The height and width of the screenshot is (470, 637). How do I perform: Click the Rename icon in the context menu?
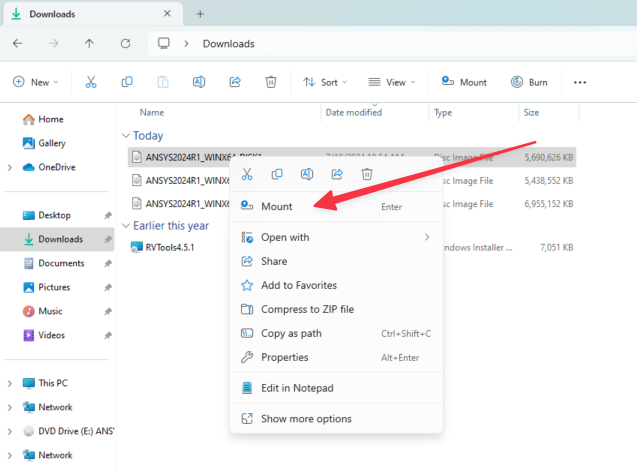point(307,174)
